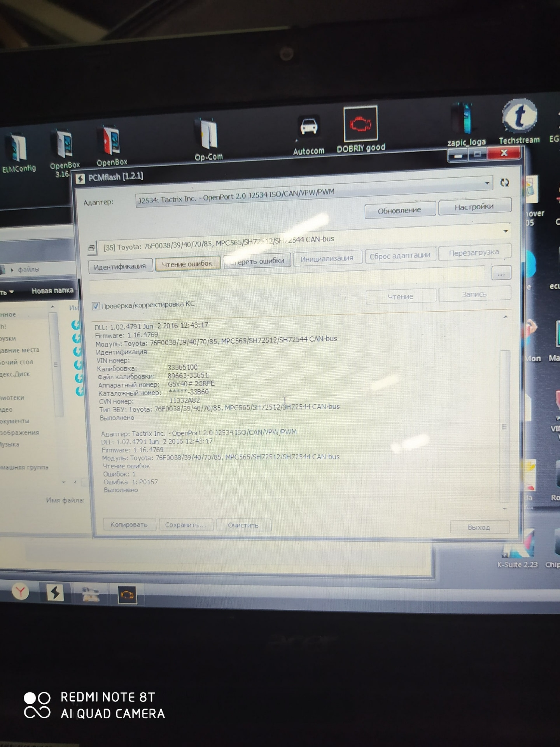560x747 pixels.
Task: Click the browse file ellipsis button
Action: (x=501, y=274)
